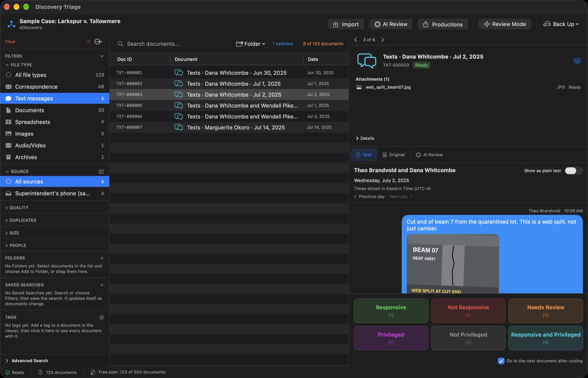Select the Text tab
The height and width of the screenshot is (378, 588).
tap(364, 155)
